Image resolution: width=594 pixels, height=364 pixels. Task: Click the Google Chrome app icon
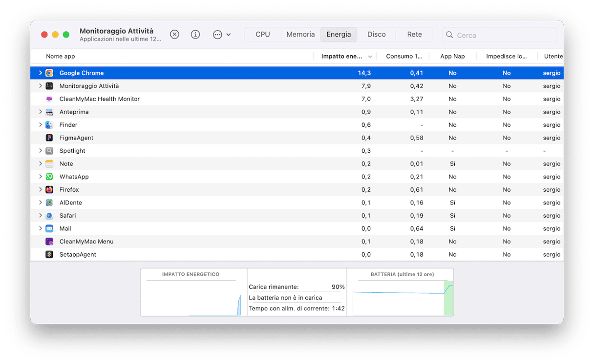point(49,73)
